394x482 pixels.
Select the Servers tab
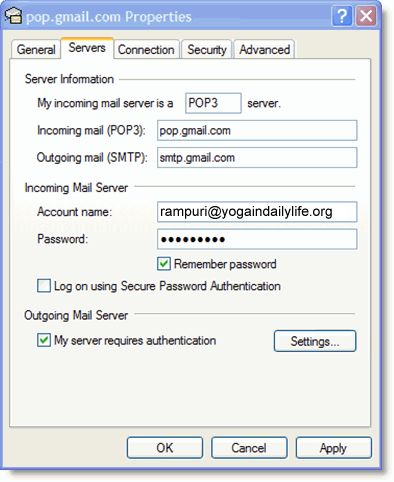click(x=87, y=48)
